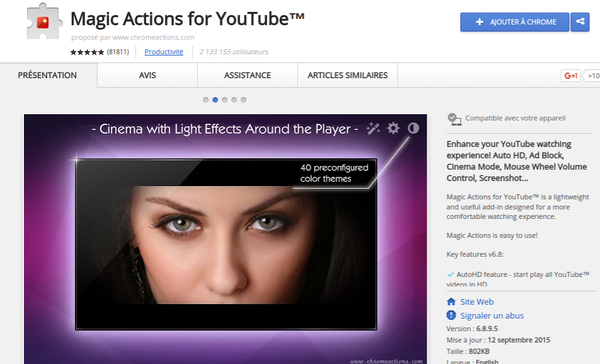Click the 'Key features v6.8:' line
Viewport: 600px width, 364px height.
click(475, 254)
